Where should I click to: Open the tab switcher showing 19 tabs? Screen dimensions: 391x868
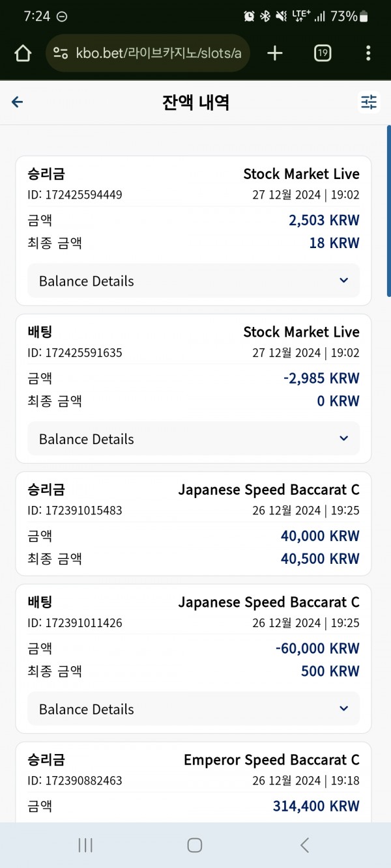tap(323, 53)
